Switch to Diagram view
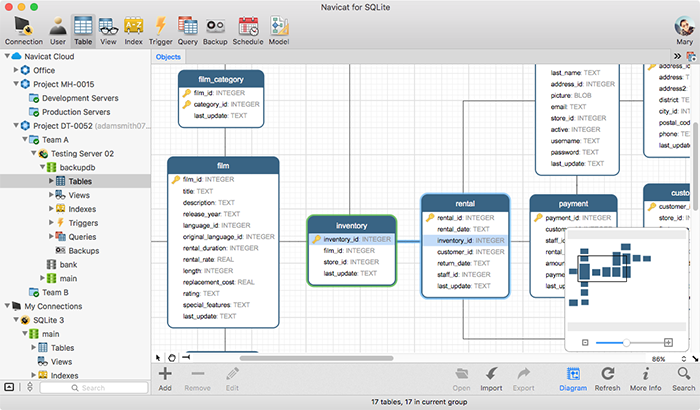 tap(573, 379)
